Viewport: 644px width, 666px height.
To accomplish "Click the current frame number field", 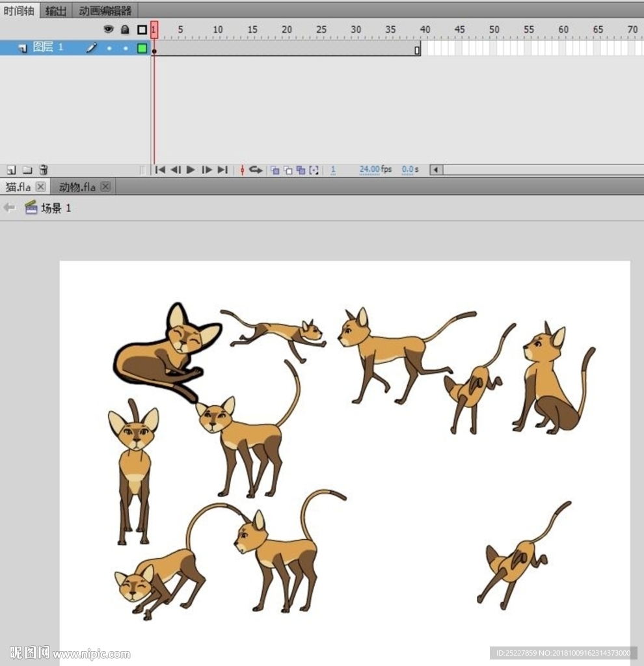I will 333,170.
